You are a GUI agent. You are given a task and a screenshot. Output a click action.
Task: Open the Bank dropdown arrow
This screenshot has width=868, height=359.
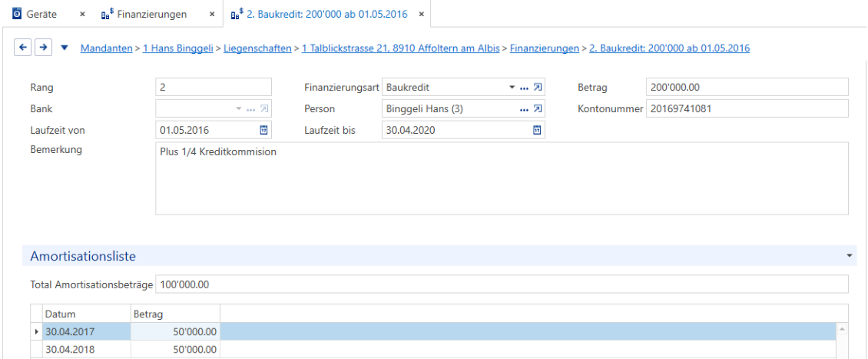click(239, 109)
